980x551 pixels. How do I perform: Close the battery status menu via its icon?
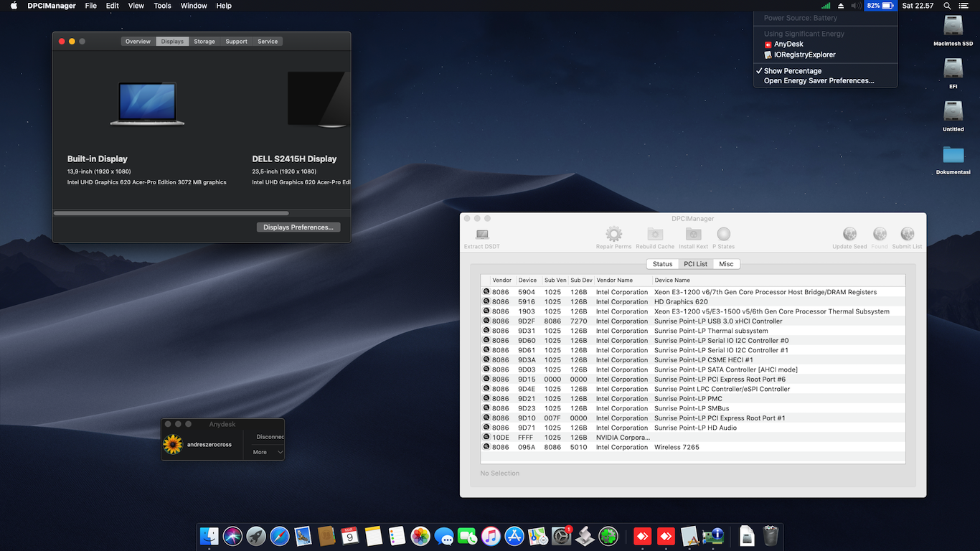(x=880, y=6)
